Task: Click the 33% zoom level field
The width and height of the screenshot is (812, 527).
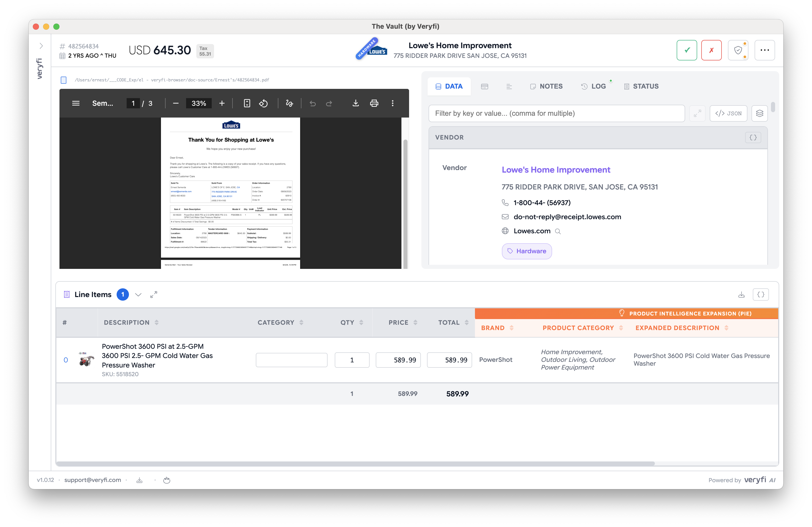Action: click(199, 103)
